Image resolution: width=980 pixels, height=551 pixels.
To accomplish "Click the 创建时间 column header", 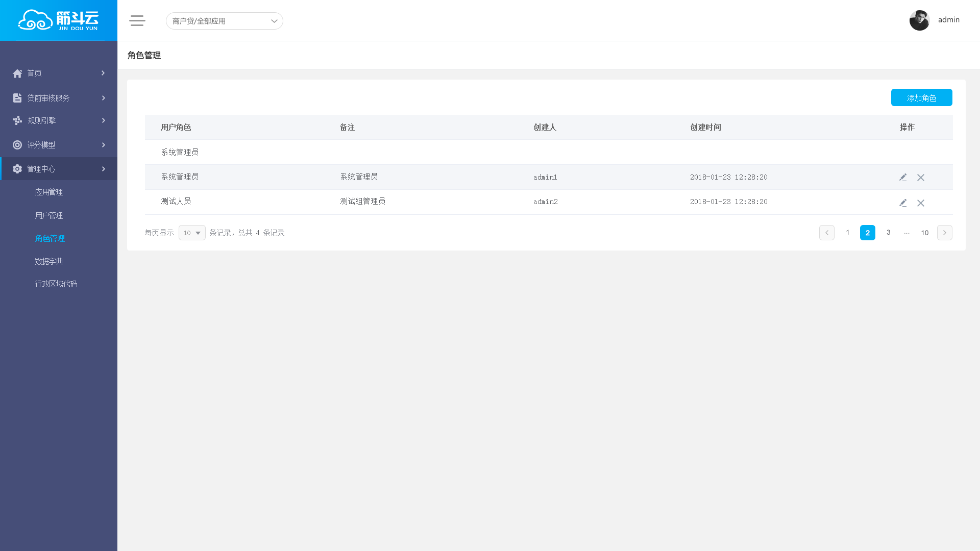I will [705, 128].
